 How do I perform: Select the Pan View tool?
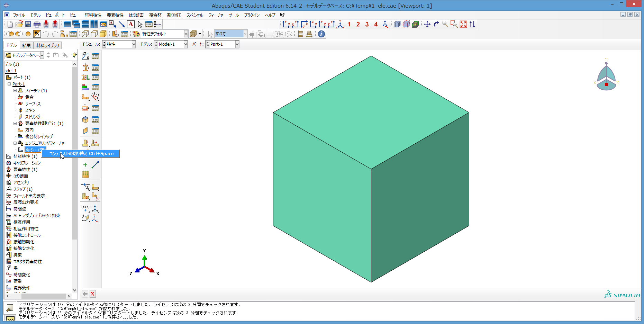click(427, 24)
